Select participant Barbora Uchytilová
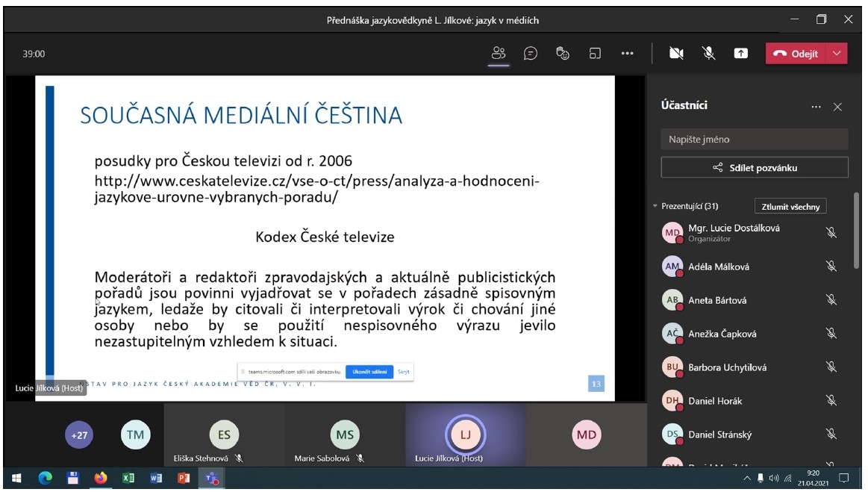The height and width of the screenshot is (492, 868). 752,367
